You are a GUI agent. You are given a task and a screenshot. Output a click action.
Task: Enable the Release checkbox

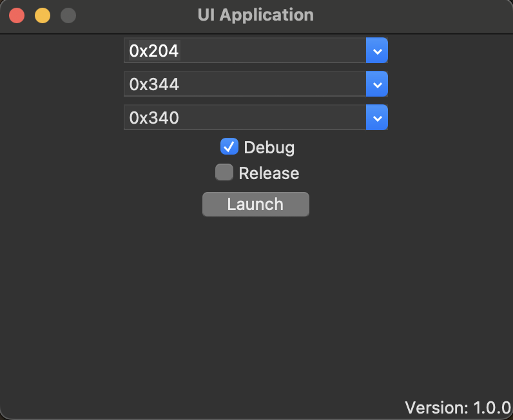coord(224,173)
